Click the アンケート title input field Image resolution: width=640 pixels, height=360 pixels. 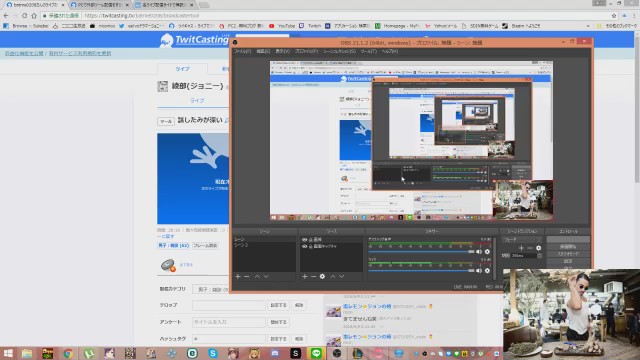[x=229, y=322]
